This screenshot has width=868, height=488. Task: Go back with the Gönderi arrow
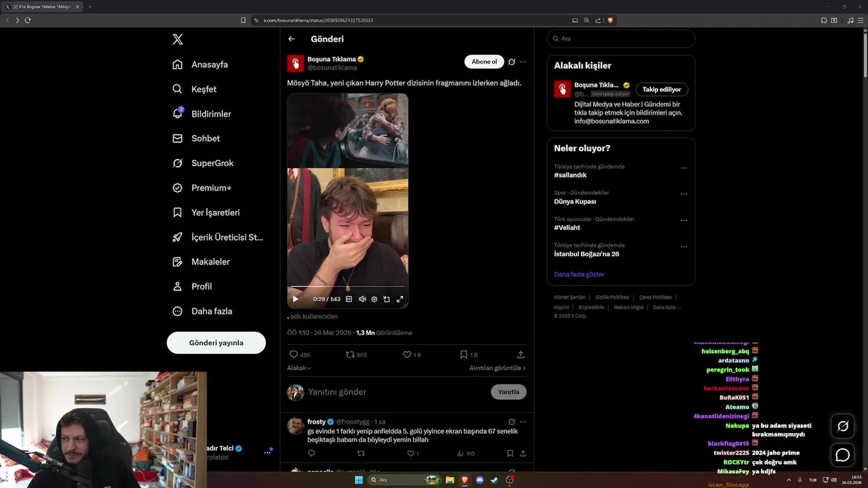click(x=292, y=39)
